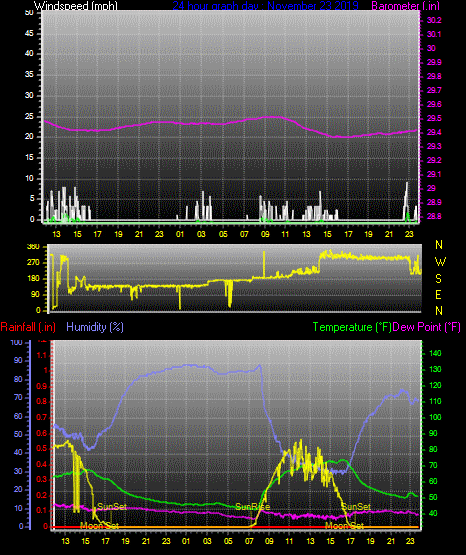466x555 pixels.
Task: Click wind direction axis value 360
Action: click(x=33, y=247)
